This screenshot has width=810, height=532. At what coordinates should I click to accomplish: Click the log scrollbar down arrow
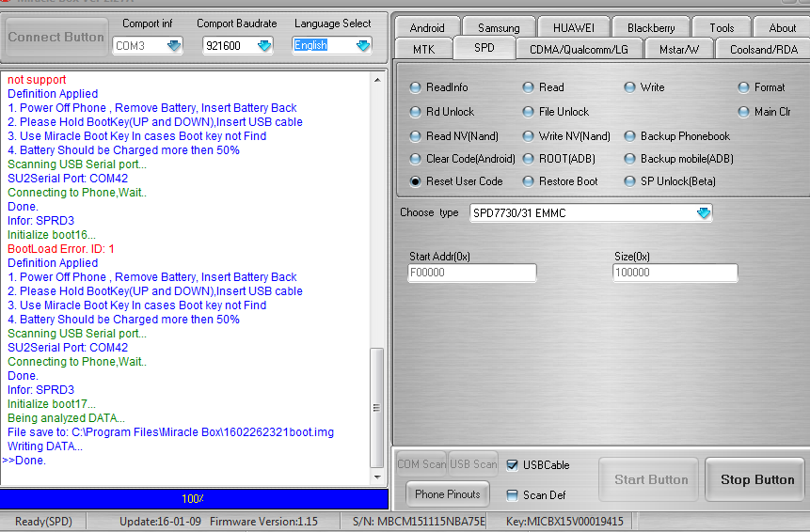(x=377, y=477)
